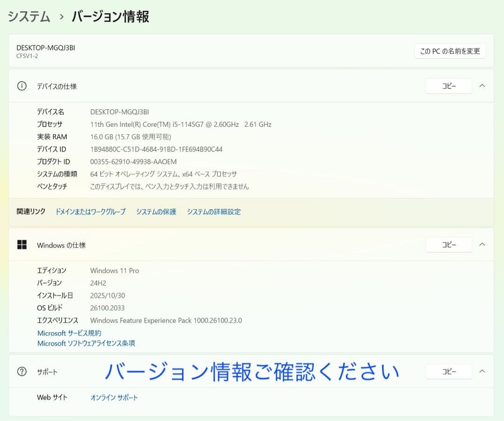Click the device specifications info icon

coord(21,86)
